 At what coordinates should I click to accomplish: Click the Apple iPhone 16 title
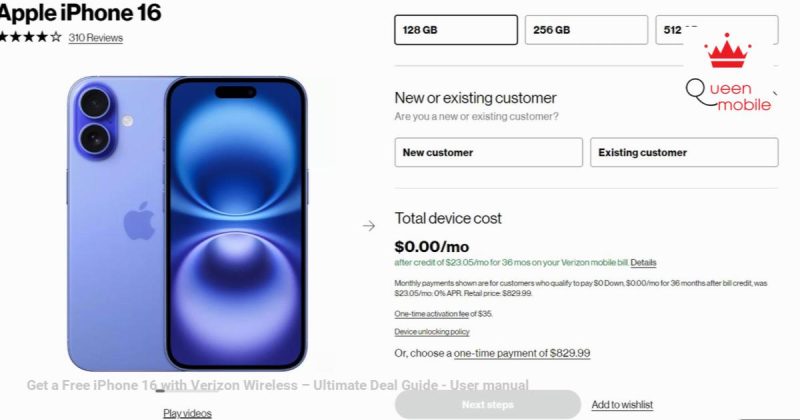[x=80, y=12]
